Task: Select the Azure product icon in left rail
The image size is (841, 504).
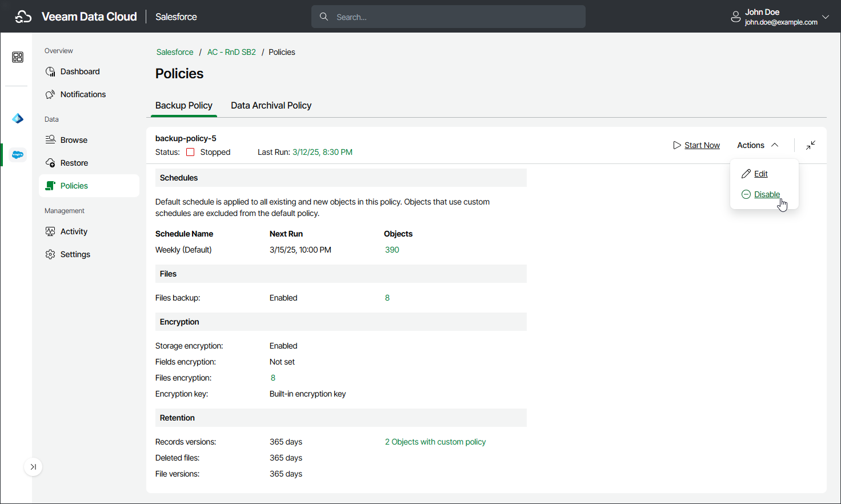Action: tap(18, 118)
